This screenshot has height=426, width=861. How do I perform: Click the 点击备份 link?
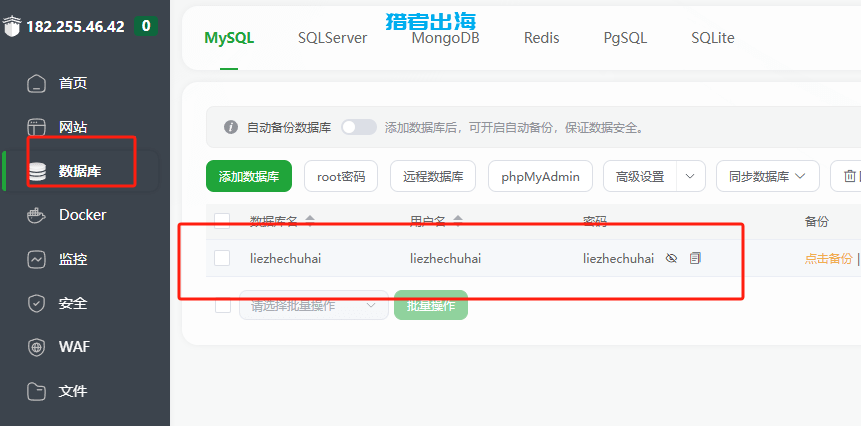(828, 258)
